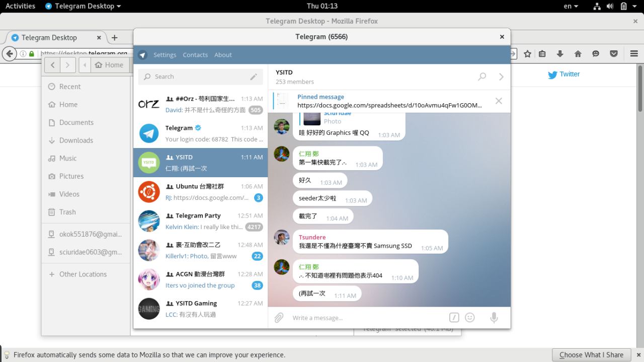Open the 'en' input language dropdown

[x=571, y=6]
